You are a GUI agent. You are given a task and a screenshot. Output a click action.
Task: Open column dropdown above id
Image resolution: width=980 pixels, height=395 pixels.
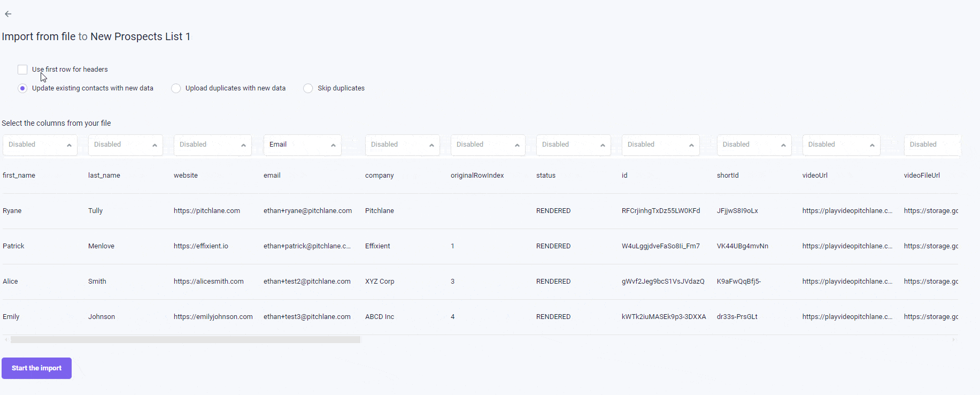(661, 145)
